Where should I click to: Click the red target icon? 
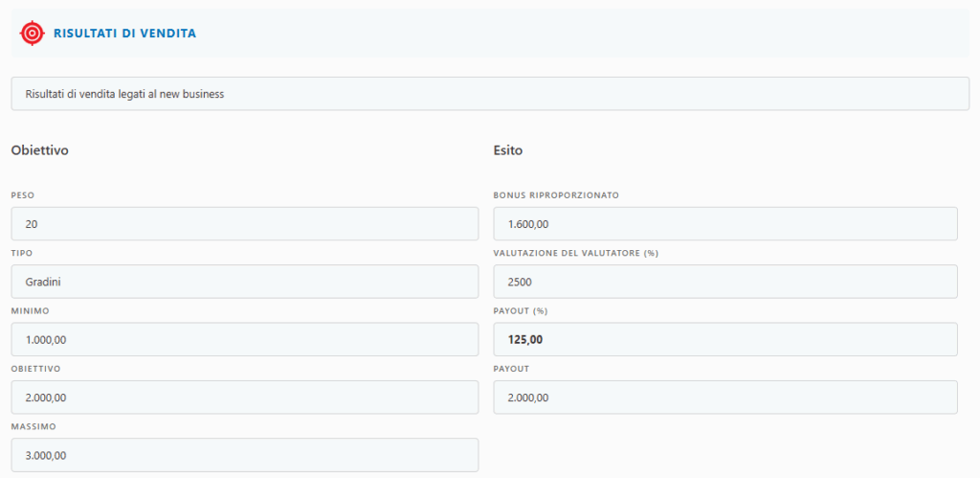[33, 33]
